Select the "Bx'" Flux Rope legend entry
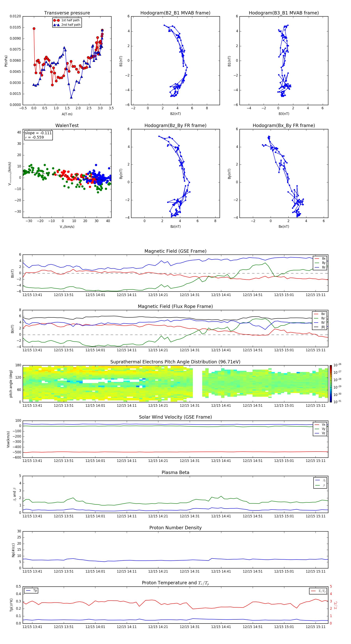Image resolution: width=351 pixels, height=644 pixels. click(320, 314)
